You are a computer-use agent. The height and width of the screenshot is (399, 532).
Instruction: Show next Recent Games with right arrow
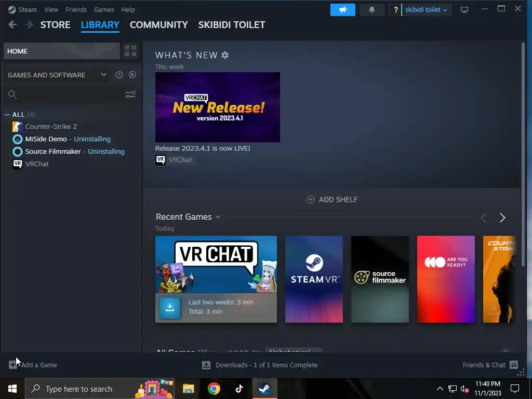[x=502, y=218]
